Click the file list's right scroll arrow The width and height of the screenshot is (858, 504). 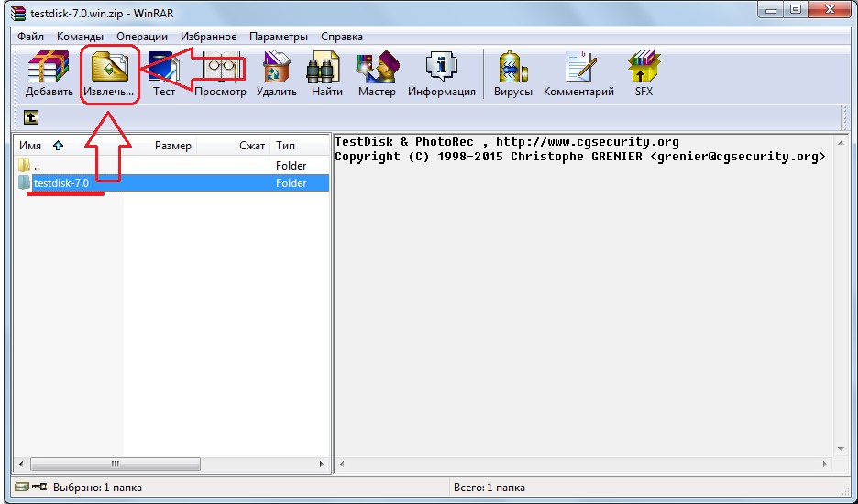[322, 464]
